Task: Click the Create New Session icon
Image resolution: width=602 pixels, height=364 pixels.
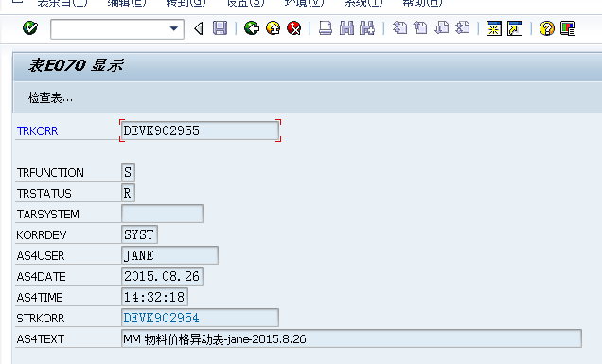Action: [x=494, y=28]
